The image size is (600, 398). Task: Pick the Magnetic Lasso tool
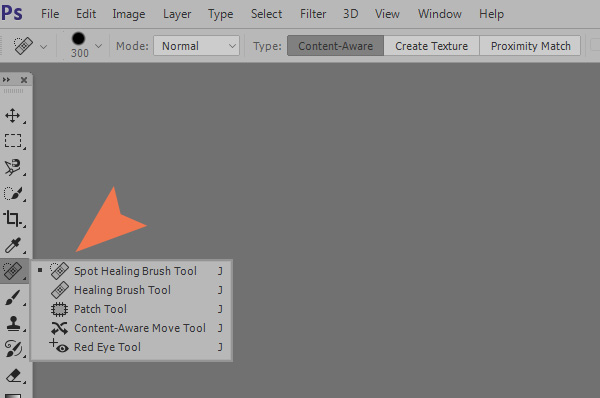13,167
